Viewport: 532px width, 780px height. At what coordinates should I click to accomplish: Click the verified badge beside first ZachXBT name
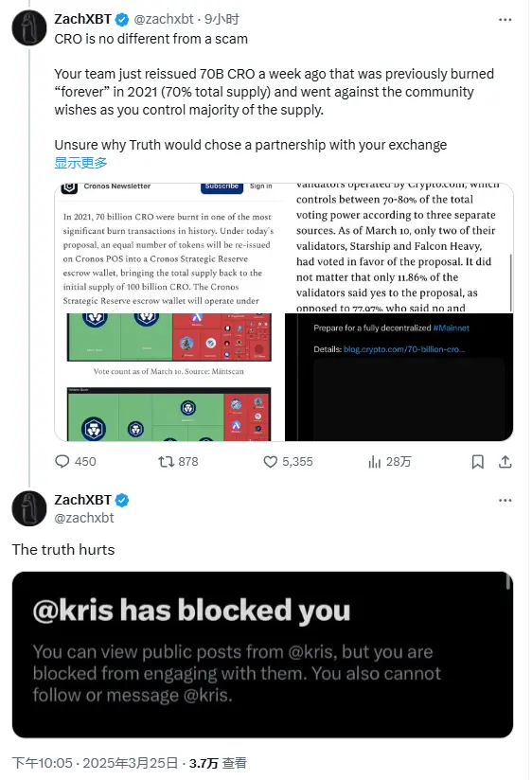coord(122,19)
